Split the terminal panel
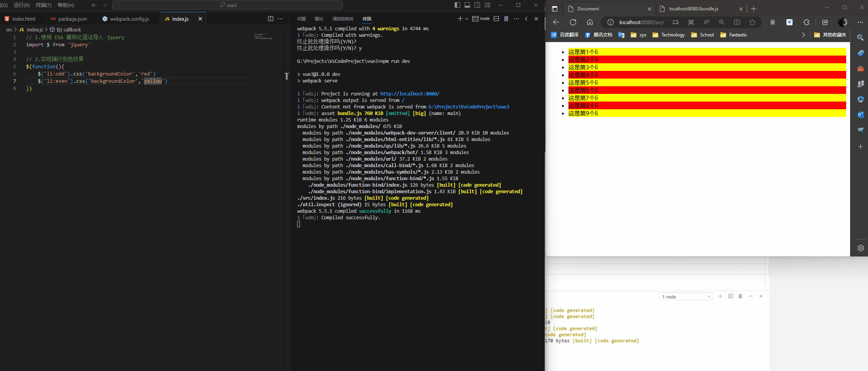 pos(496,19)
